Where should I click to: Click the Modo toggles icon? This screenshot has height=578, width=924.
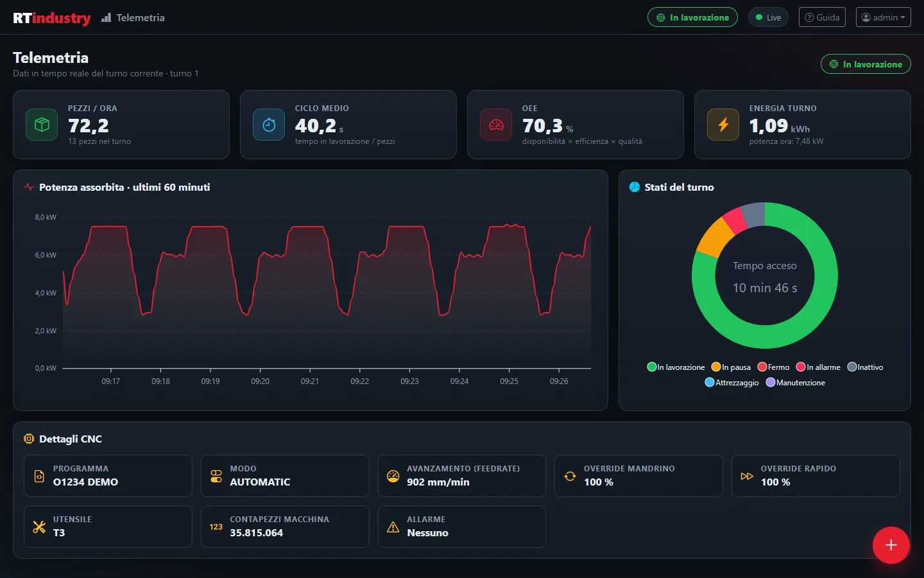(216, 476)
